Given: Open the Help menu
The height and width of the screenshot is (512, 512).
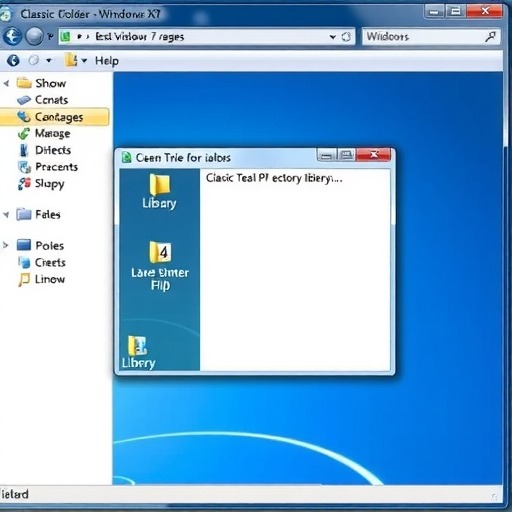Looking at the screenshot, I should tap(107, 61).
